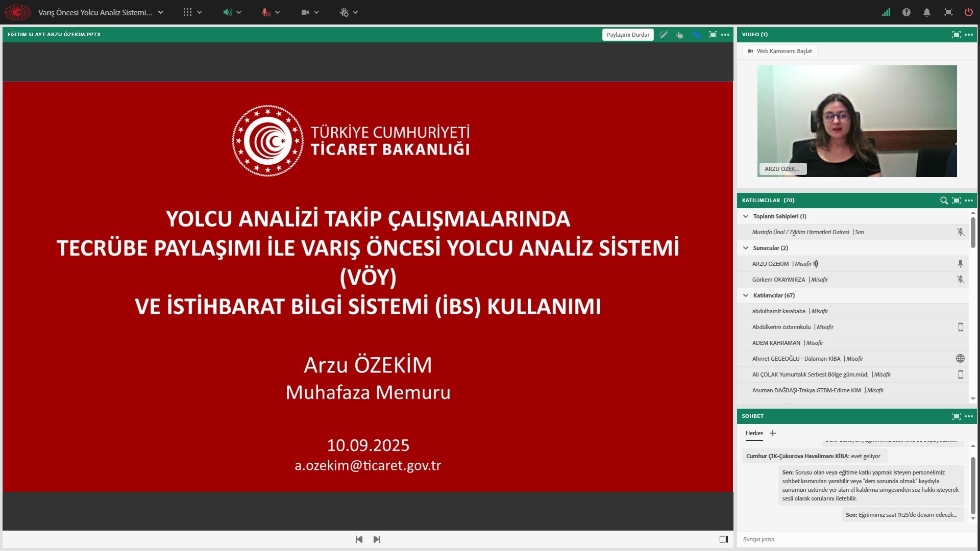Select ADEM KAHRAMAN participant row

pyautogui.click(x=853, y=343)
